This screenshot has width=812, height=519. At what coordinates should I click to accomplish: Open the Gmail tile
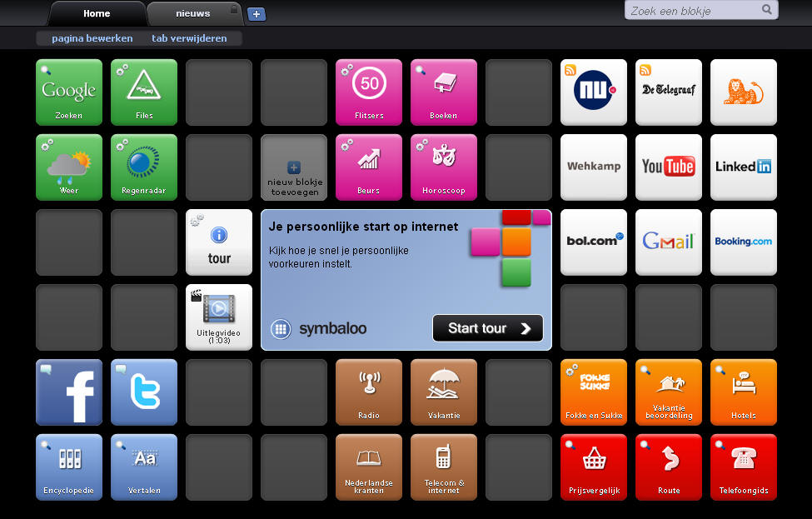(669, 242)
